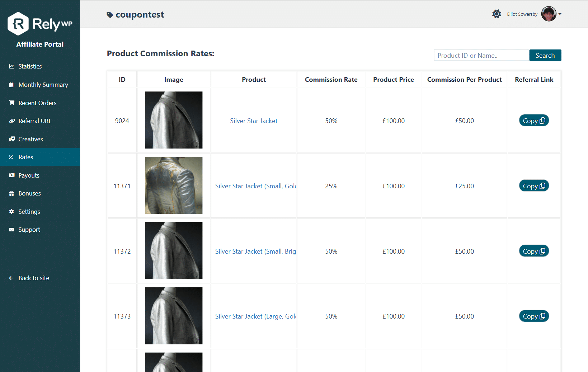Click product image for ID 9024
The image size is (588, 372).
coord(174,120)
